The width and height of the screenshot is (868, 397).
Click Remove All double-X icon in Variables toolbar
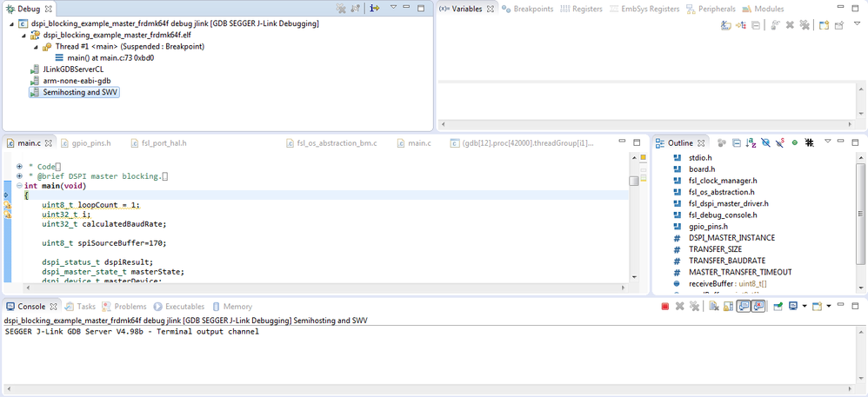(805, 25)
